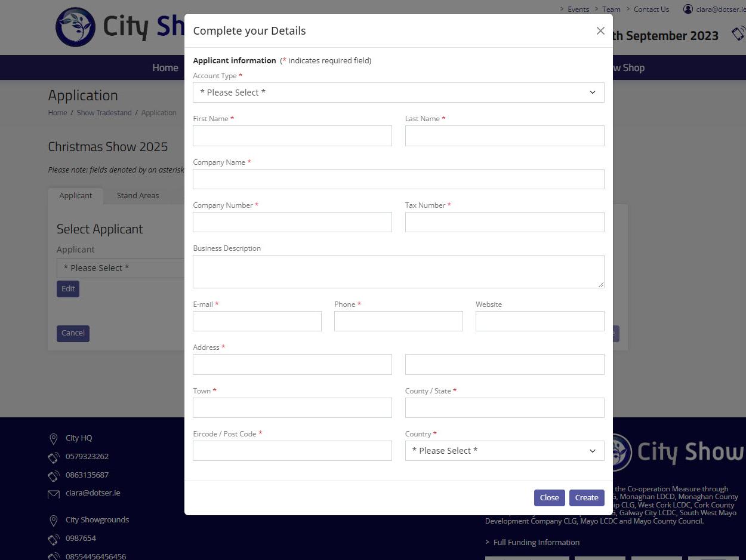Click the City Show leaf logo icon
This screenshot has width=746, height=560.
(75, 27)
